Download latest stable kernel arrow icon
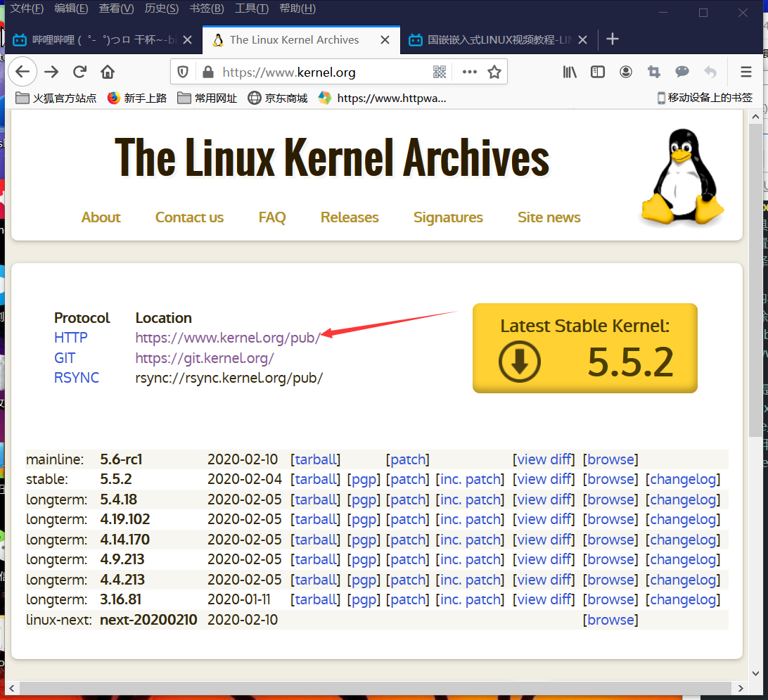 [520, 362]
